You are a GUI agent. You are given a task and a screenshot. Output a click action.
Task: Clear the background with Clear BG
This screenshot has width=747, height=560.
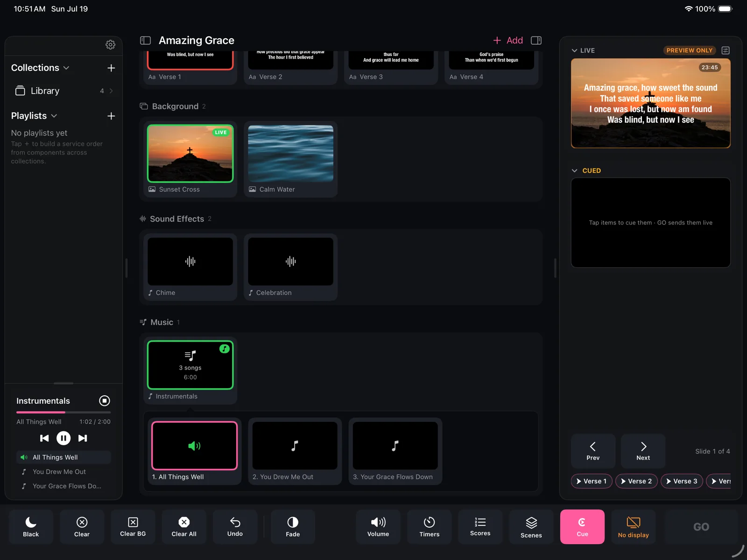point(133,527)
